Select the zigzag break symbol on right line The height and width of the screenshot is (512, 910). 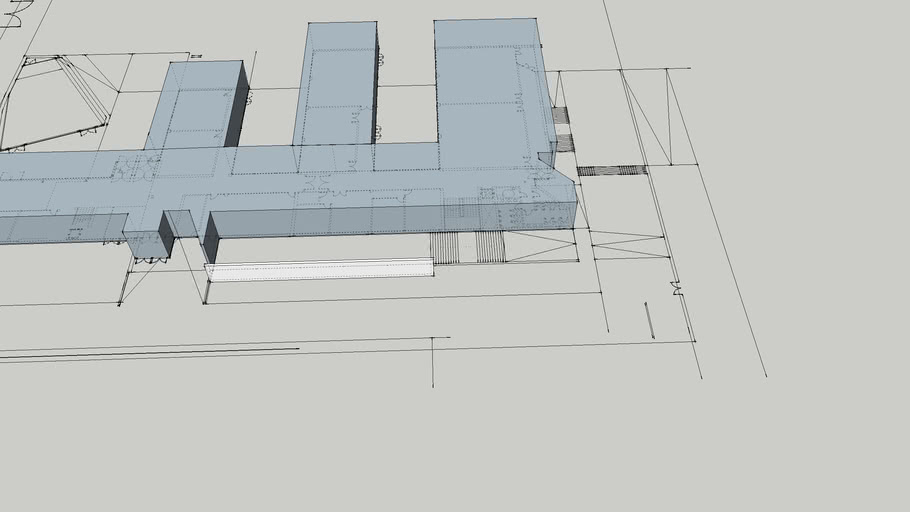(x=677, y=288)
